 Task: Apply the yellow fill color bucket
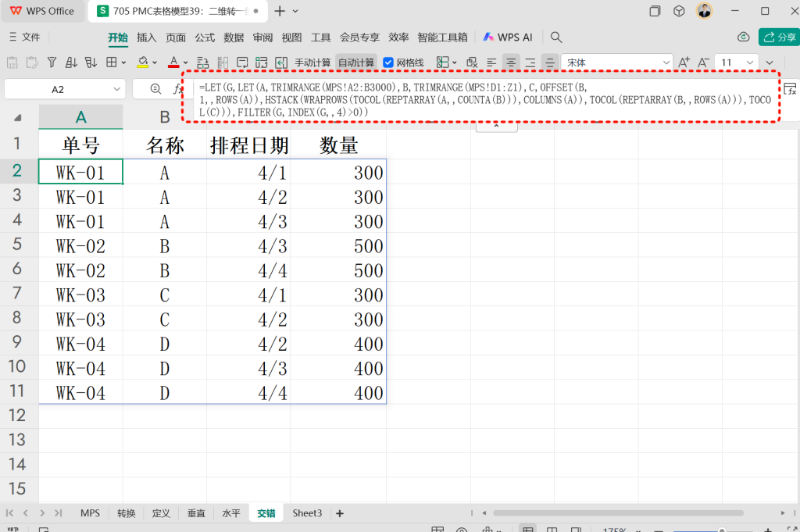(x=143, y=62)
